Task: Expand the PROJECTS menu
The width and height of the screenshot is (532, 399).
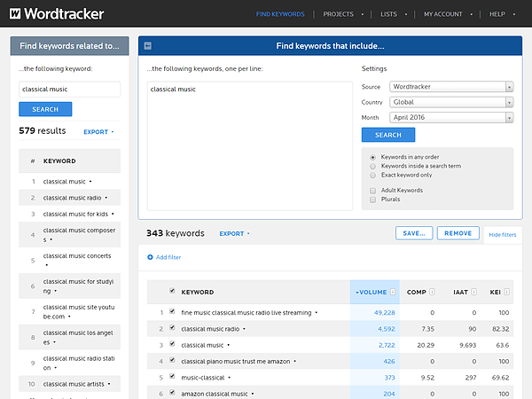Action: tap(343, 14)
